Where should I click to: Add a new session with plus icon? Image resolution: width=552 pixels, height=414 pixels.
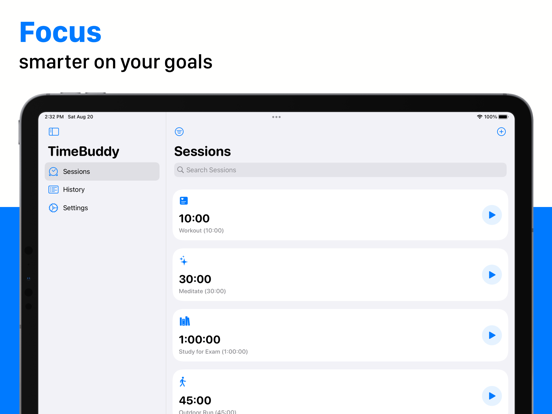(x=501, y=132)
